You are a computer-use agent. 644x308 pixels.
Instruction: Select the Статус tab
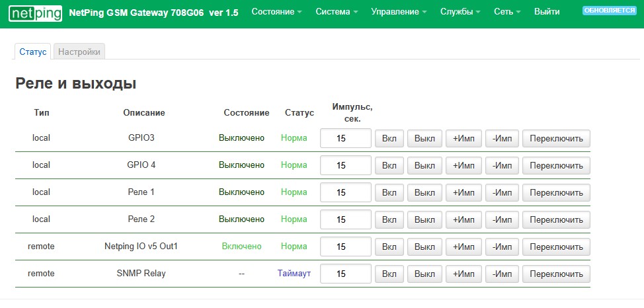coord(33,52)
